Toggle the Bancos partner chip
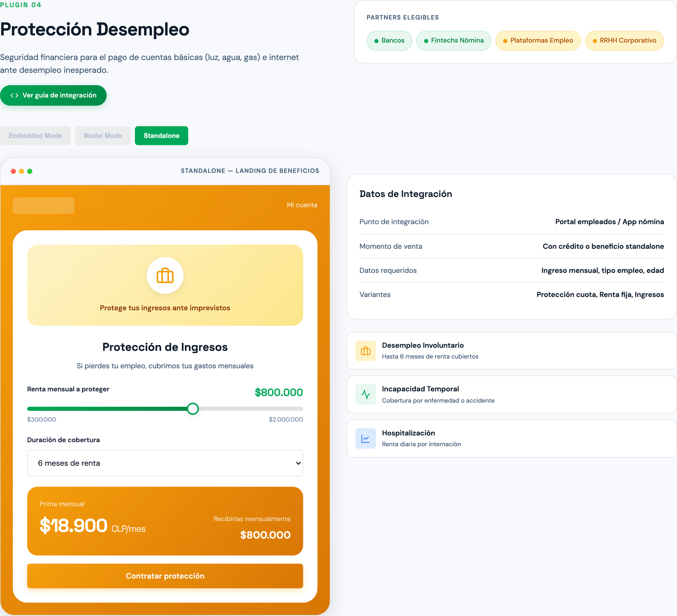Viewport: 677px width, 616px height. (389, 40)
